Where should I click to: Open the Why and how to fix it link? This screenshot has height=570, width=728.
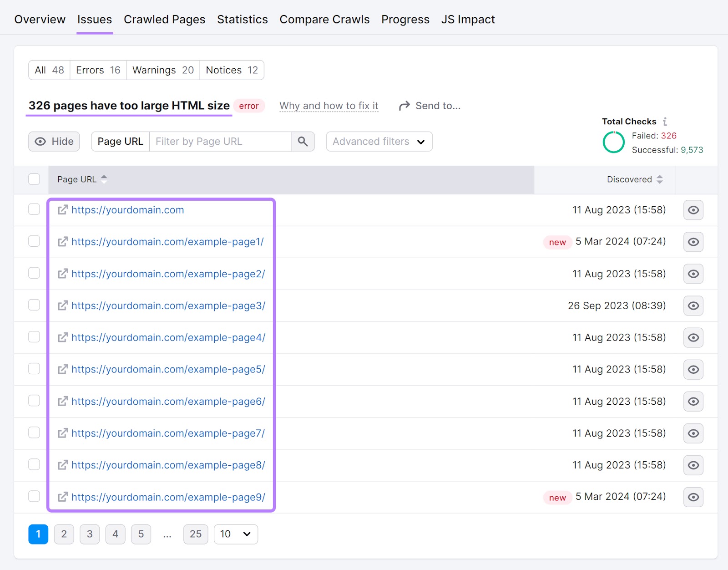click(329, 106)
